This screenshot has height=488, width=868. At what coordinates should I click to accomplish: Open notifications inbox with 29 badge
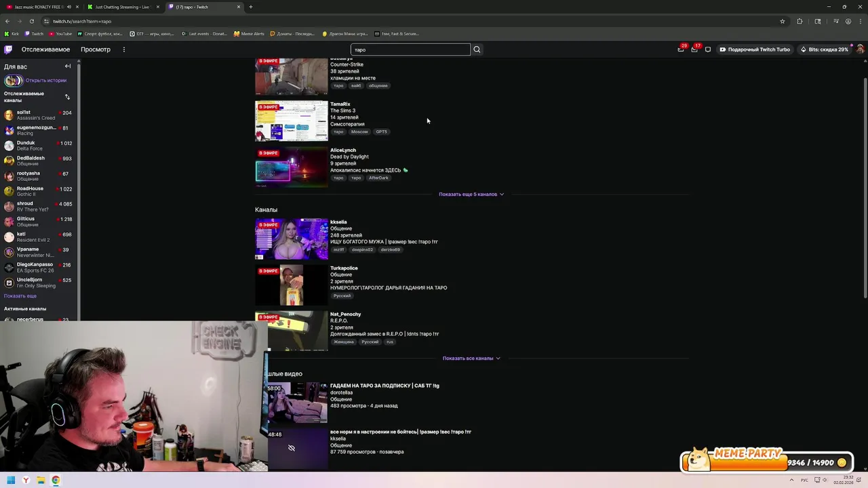pos(681,49)
